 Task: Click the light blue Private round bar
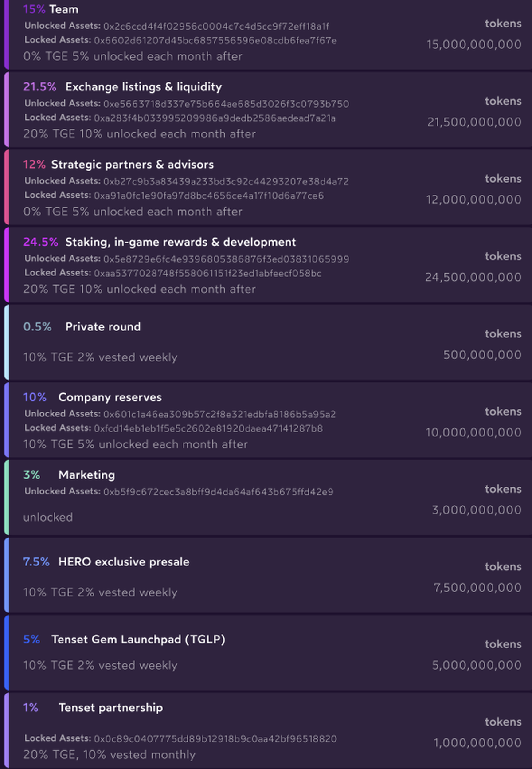(6, 342)
